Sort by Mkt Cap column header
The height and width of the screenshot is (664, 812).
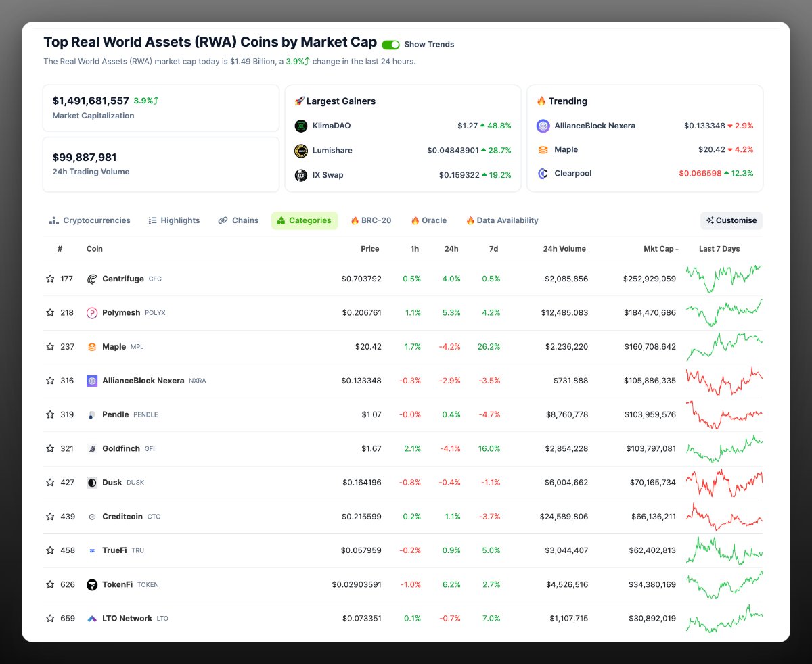pos(660,249)
